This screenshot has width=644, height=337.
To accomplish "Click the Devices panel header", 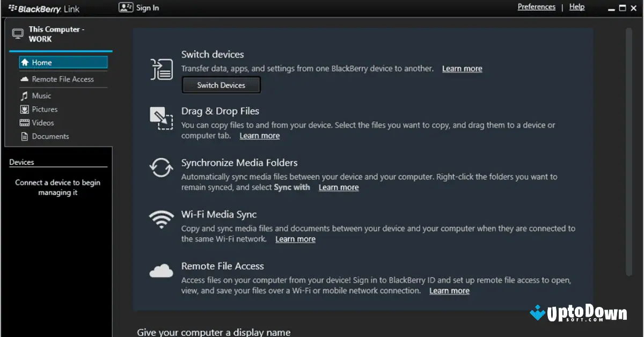I will click(x=21, y=162).
